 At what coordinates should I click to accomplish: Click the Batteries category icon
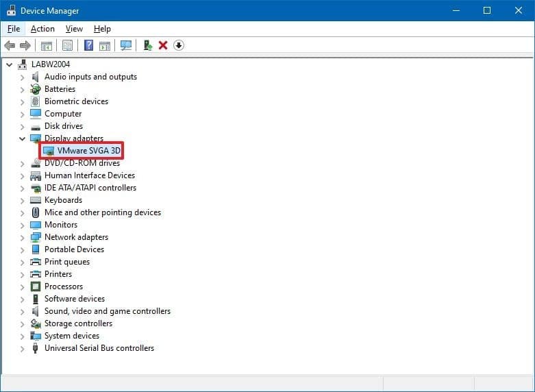[36, 89]
